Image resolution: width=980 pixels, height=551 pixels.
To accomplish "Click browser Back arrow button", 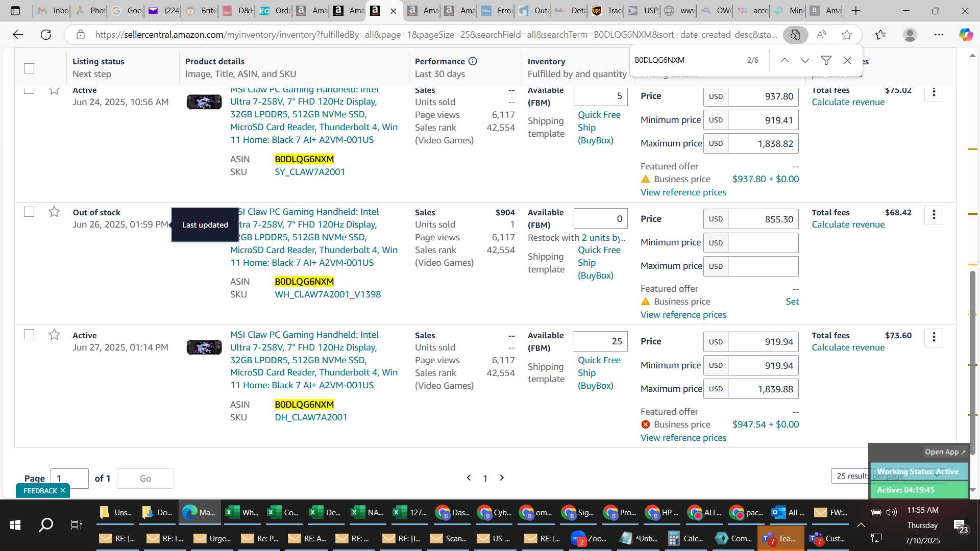I will [18, 35].
